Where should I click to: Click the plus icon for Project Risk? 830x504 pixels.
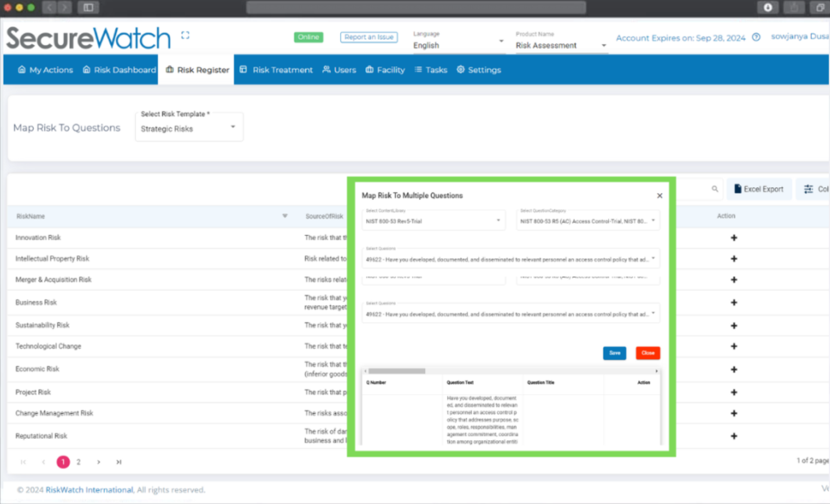[x=734, y=392]
